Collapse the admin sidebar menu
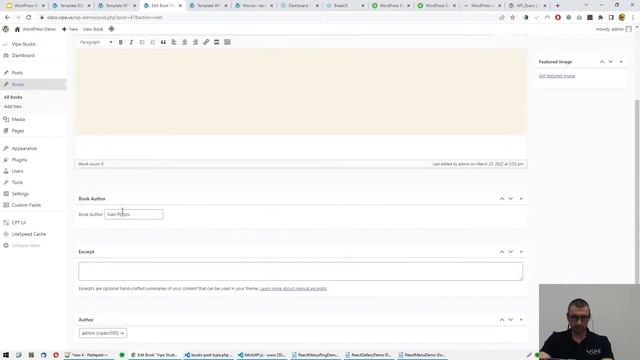This screenshot has width=640, height=360. click(x=26, y=246)
